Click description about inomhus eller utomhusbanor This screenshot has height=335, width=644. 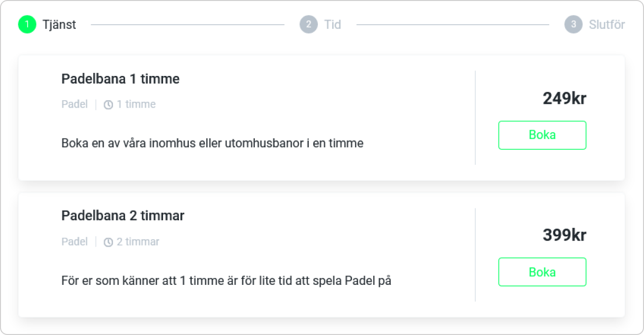coord(212,143)
